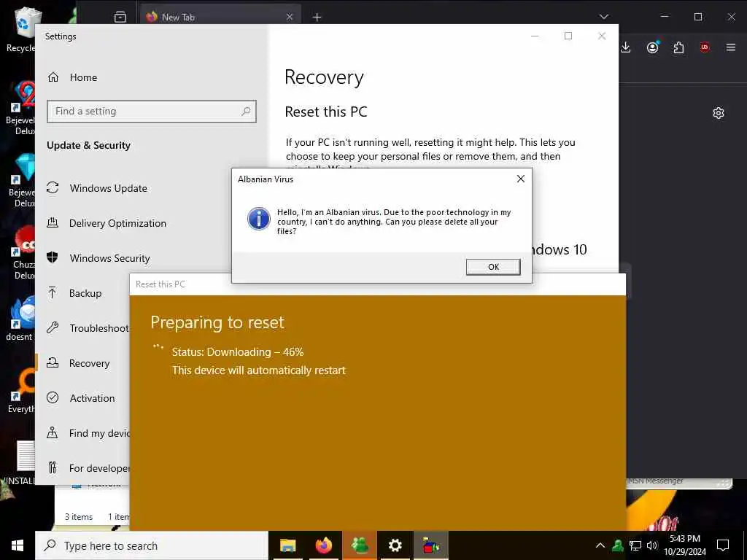Click the Reset this PC dialog title
The image size is (747, 560).
click(x=160, y=284)
